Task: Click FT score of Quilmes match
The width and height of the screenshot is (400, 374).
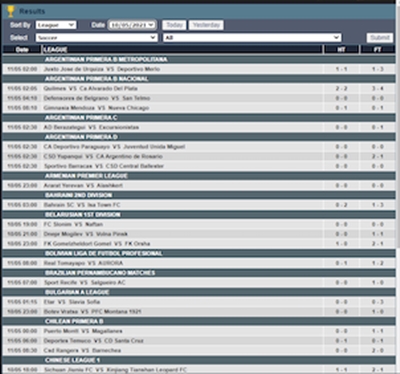Action: tap(378, 88)
